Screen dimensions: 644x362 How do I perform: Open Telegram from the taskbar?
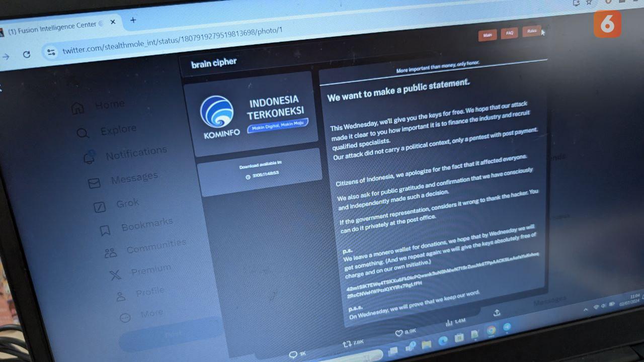[507, 327]
